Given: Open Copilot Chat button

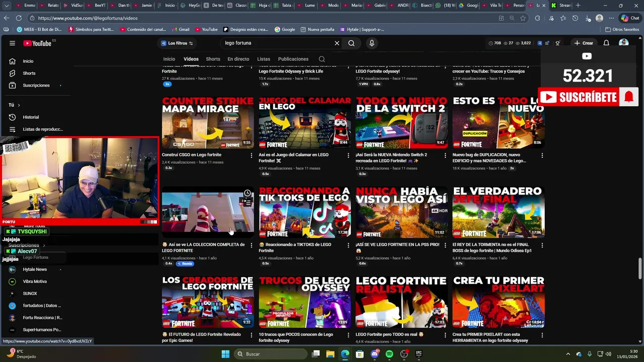Looking at the screenshot, I should (630, 18).
